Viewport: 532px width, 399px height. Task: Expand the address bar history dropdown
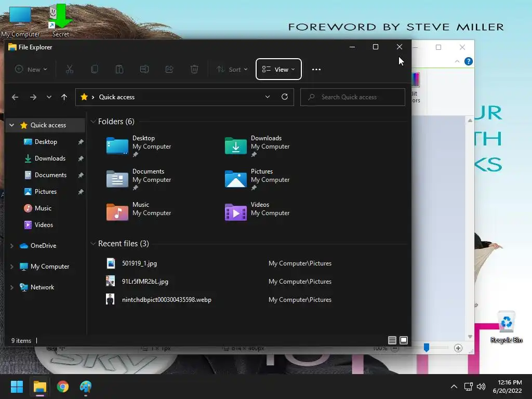coord(268,97)
